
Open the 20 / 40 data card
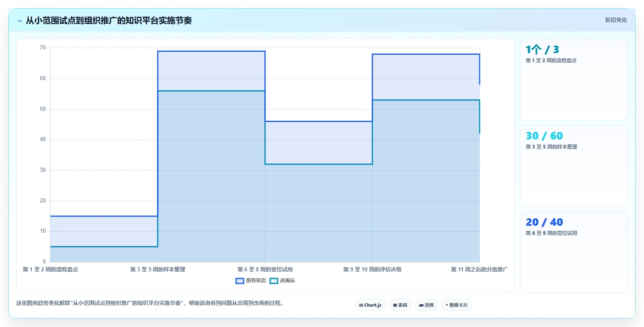(x=573, y=252)
